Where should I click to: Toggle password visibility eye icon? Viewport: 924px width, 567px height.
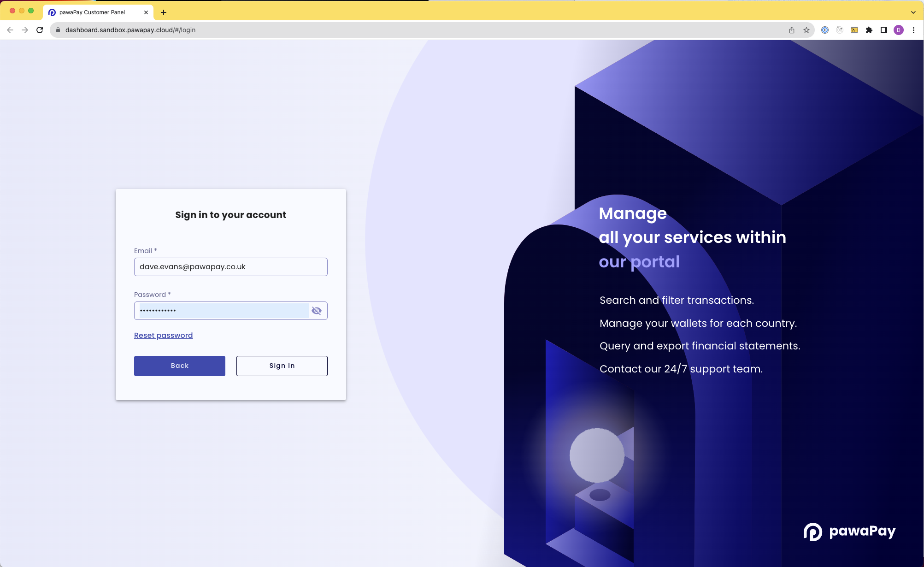pos(316,311)
